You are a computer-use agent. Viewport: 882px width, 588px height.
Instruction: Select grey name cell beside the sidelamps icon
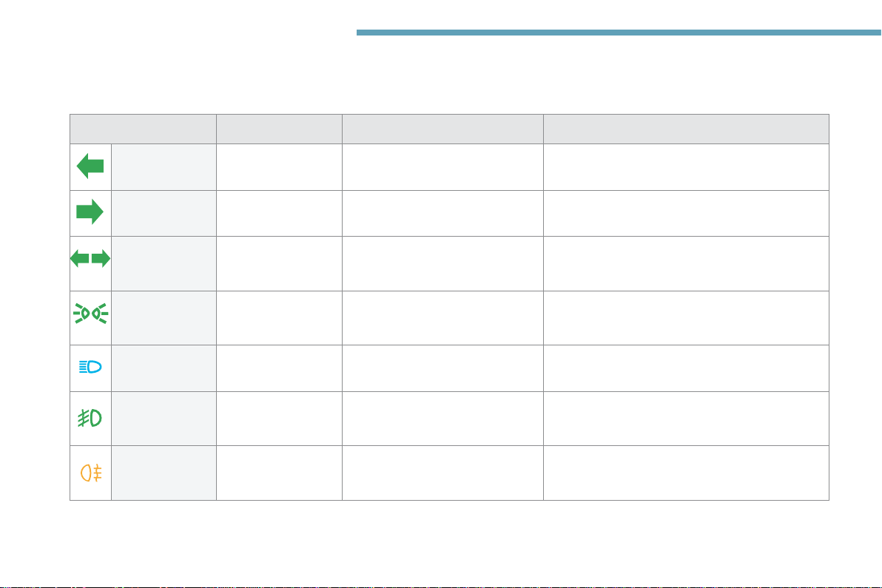click(x=164, y=318)
